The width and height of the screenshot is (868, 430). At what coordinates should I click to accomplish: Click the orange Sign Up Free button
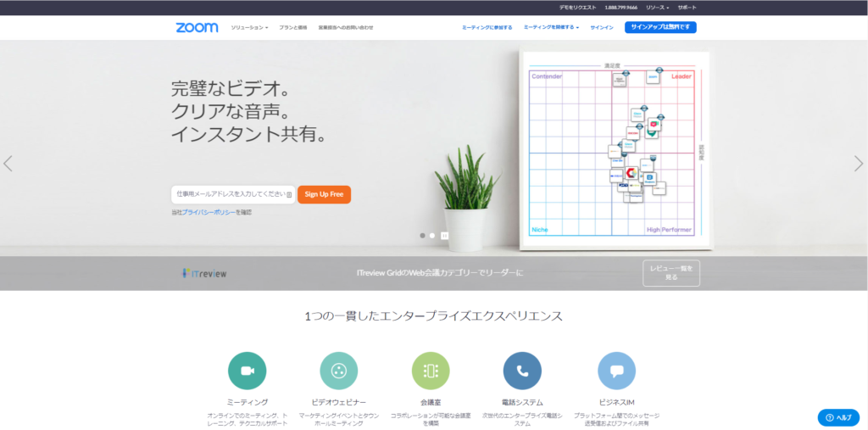click(324, 194)
